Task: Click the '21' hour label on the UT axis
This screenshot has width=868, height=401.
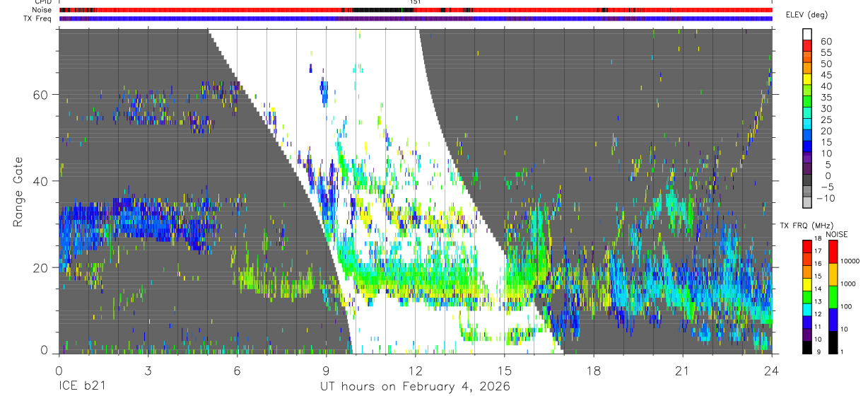Action: coord(682,370)
